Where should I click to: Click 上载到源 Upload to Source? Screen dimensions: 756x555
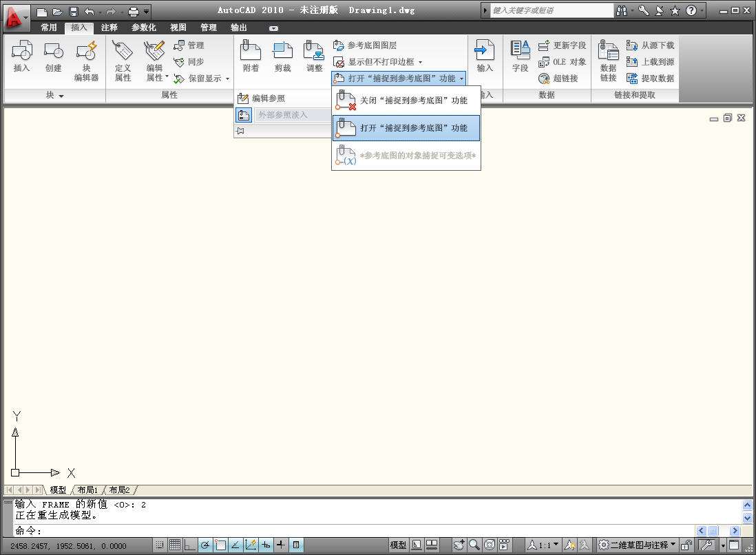tap(651, 62)
